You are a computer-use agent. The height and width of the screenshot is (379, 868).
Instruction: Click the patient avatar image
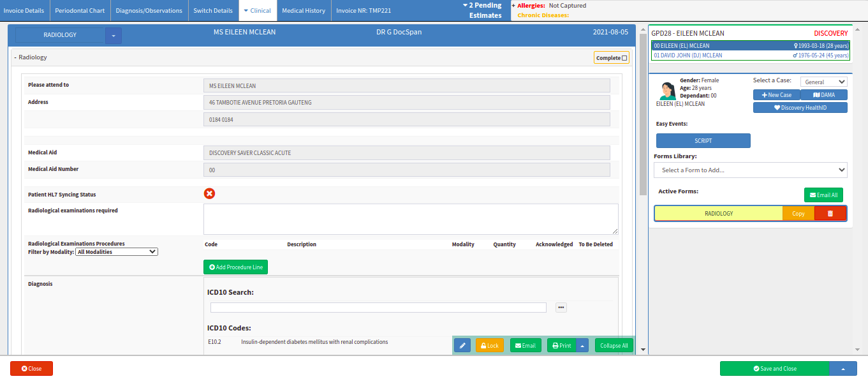click(x=667, y=91)
